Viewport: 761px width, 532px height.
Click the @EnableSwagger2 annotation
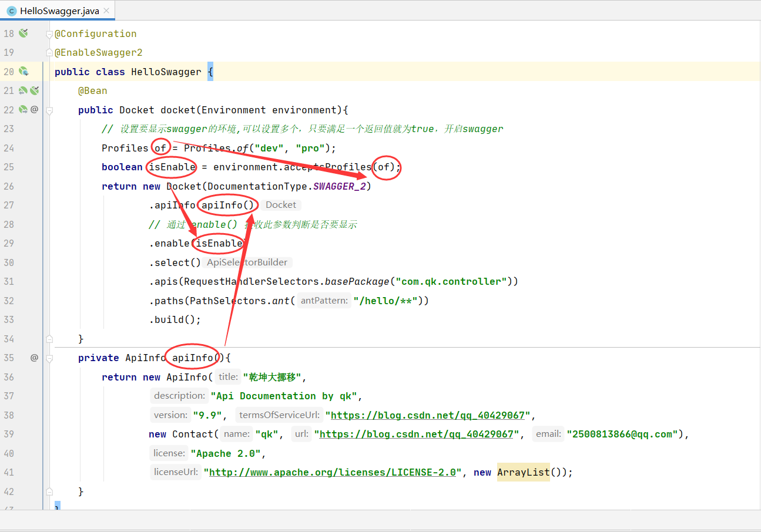[99, 52]
